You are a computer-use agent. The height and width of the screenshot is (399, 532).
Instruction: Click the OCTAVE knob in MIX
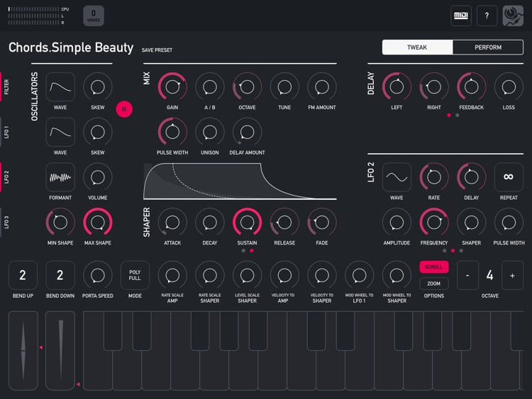247,86
